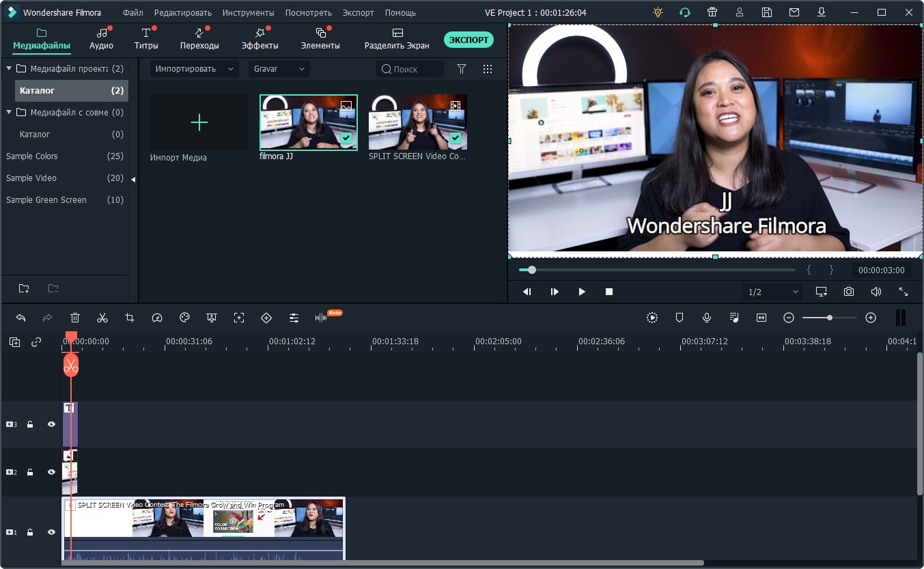This screenshot has width=924, height=569.
Task: Undo the last edit
Action: coord(20,318)
